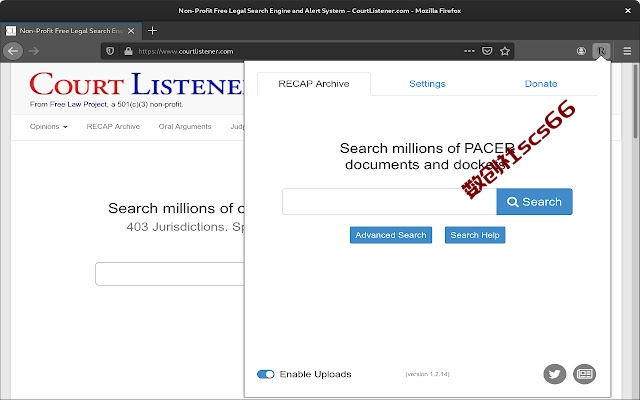Viewport: 640px width, 400px height.
Task: Click the address bar URL
Action: click(x=186, y=51)
